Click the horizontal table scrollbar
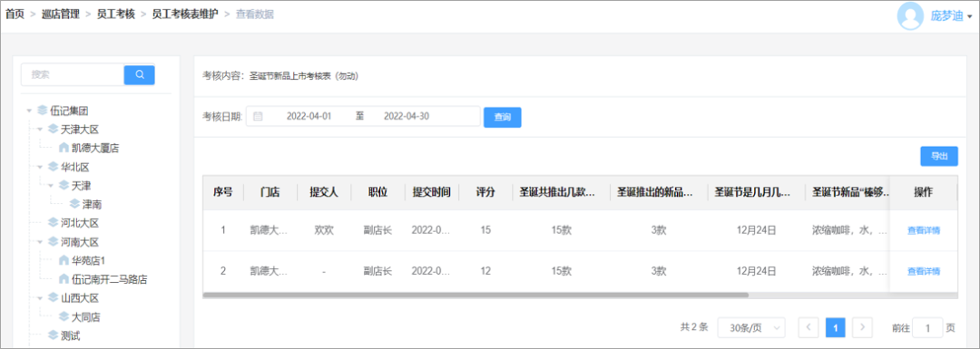Viewport: 980px width, 349px height. point(475,295)
